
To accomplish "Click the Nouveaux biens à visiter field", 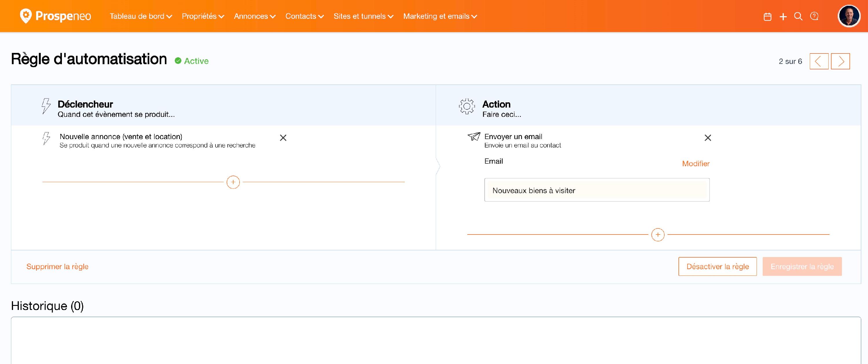I will 597,190.
